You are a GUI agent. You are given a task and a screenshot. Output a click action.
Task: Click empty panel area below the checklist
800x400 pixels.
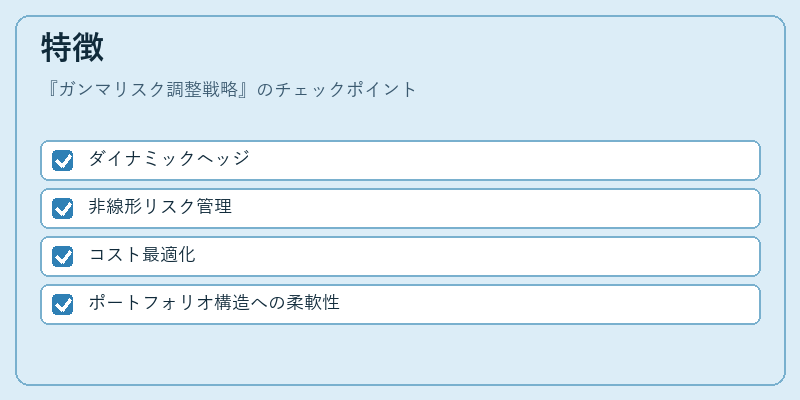[x=400, y=354]
